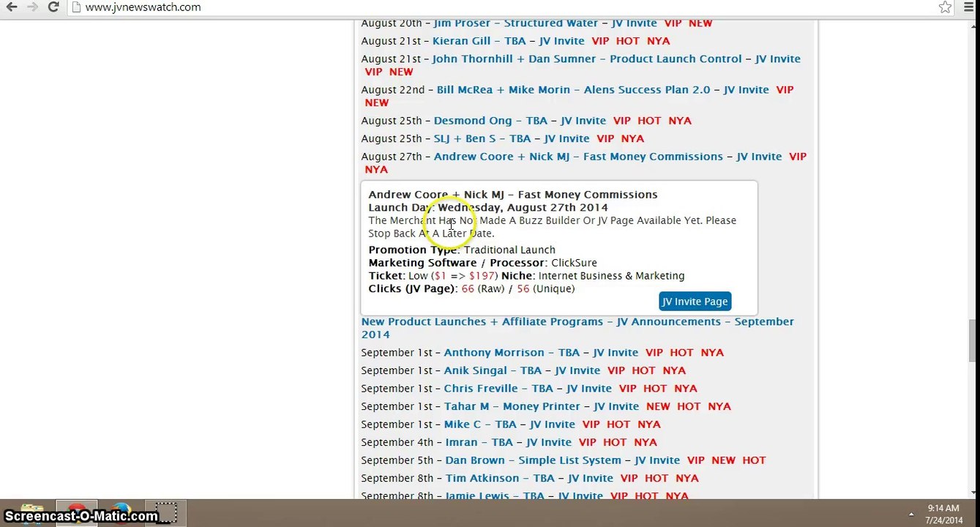This screenshot has height=527, width=980.
Task: Select the 'Promotion Type: Traditional Launch' line
Action: pos(462,250)
